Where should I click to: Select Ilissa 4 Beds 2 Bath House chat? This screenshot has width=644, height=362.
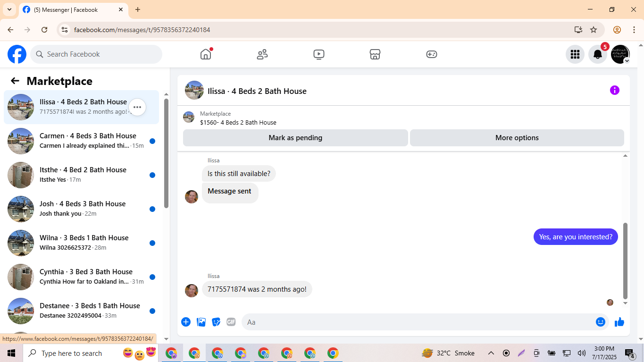click(x=81, y=107)
